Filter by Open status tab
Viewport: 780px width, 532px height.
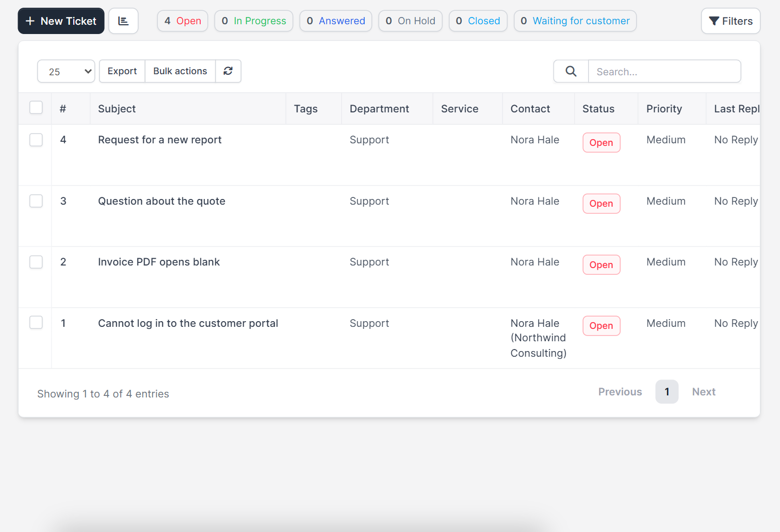coord(183,21)
